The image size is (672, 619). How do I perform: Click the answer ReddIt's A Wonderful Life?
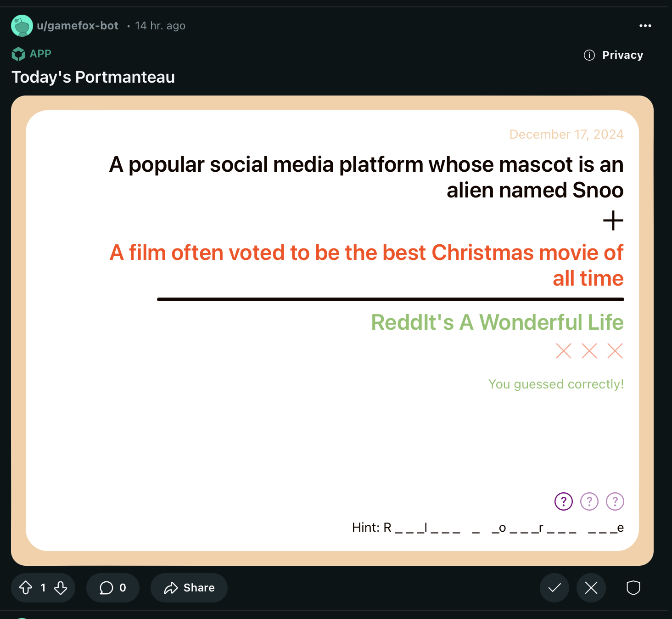498,322
